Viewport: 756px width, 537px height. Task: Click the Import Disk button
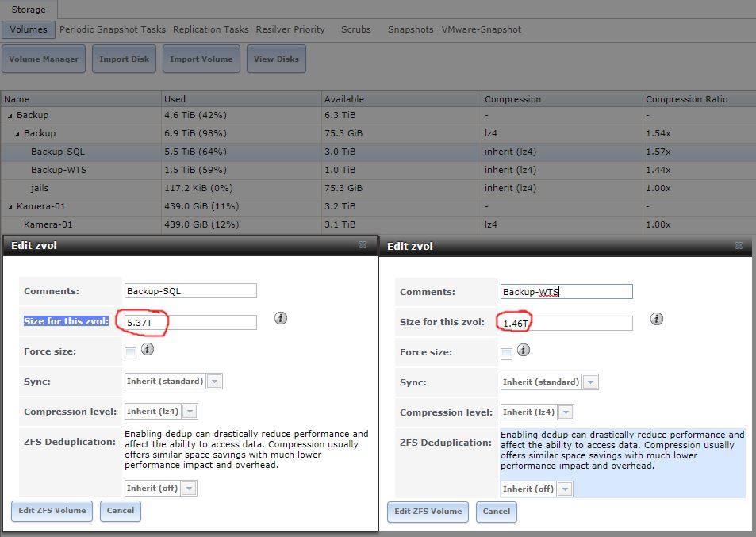coord(124,59)
